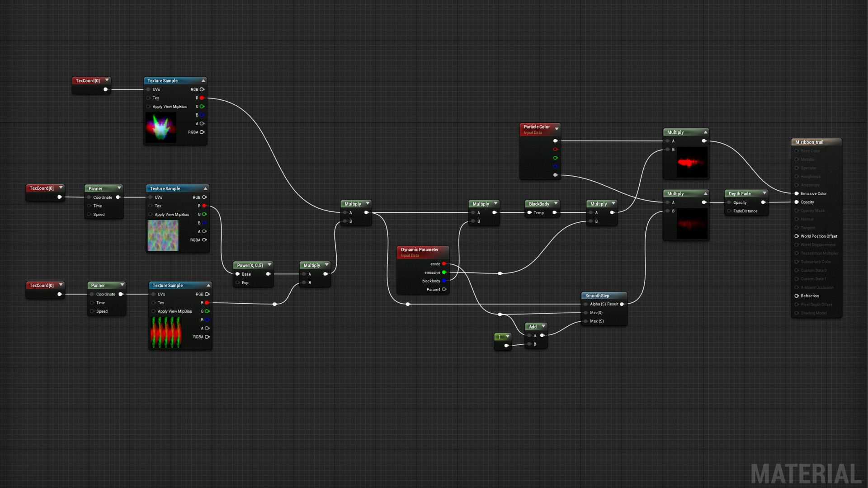Open the Add node header dropdown
The width and height of the screenshot is (868, 488).
542,326
